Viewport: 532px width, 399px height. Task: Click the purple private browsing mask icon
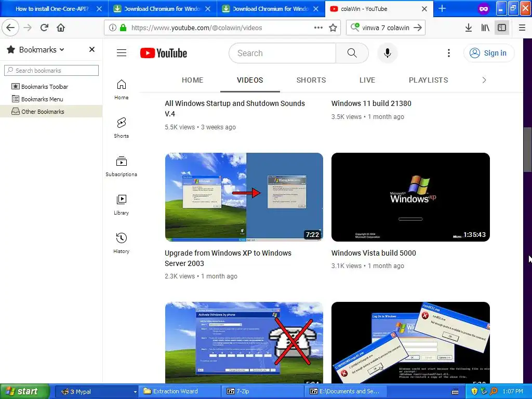pos(484,8)
